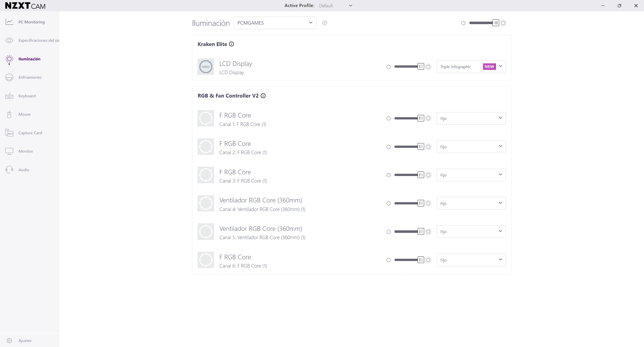Click Canal 2 minimum brightness circle
The width and height of the screenshot is (644, 347).
(x=389, y=147)
